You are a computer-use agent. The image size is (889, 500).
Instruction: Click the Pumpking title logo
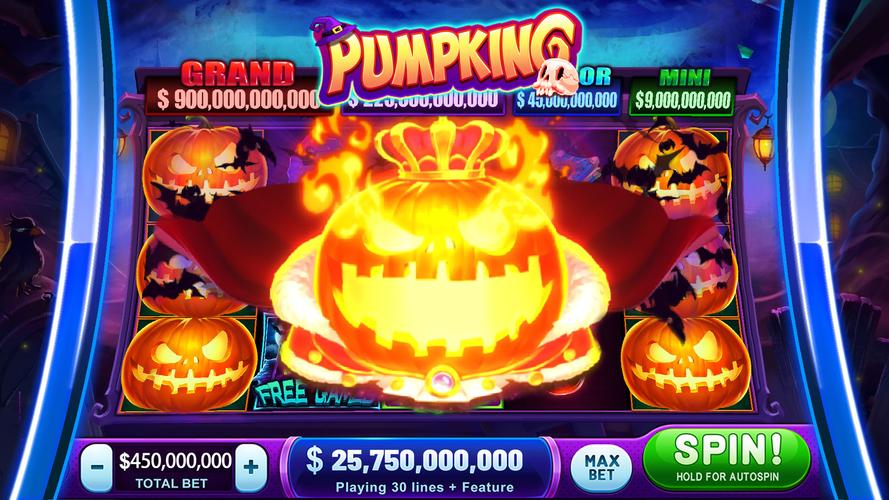pos(445,57)
